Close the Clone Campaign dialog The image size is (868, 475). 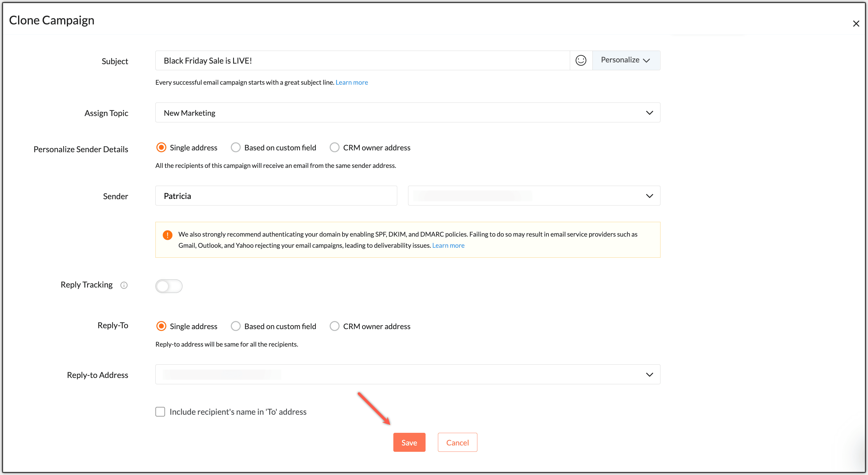[856, 24]
